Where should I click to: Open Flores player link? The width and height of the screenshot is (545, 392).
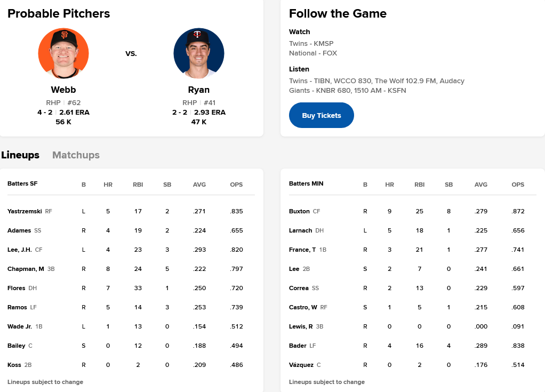click(17, 288)
